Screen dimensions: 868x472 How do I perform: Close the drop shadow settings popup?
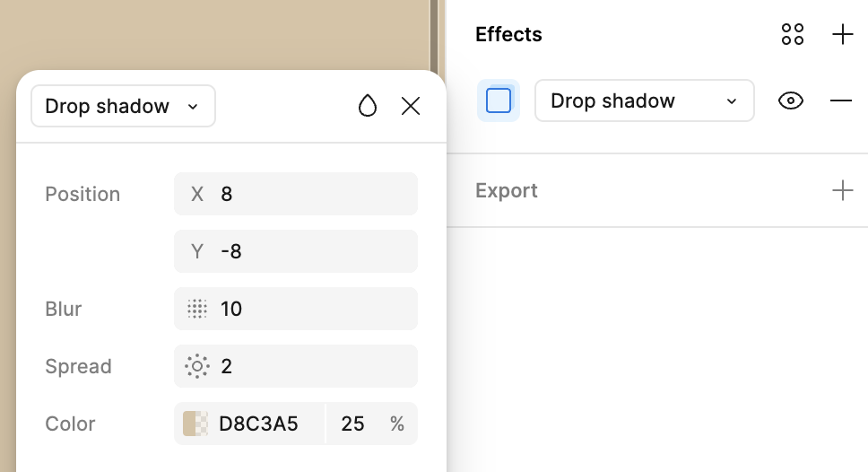(x=411, y=106)
